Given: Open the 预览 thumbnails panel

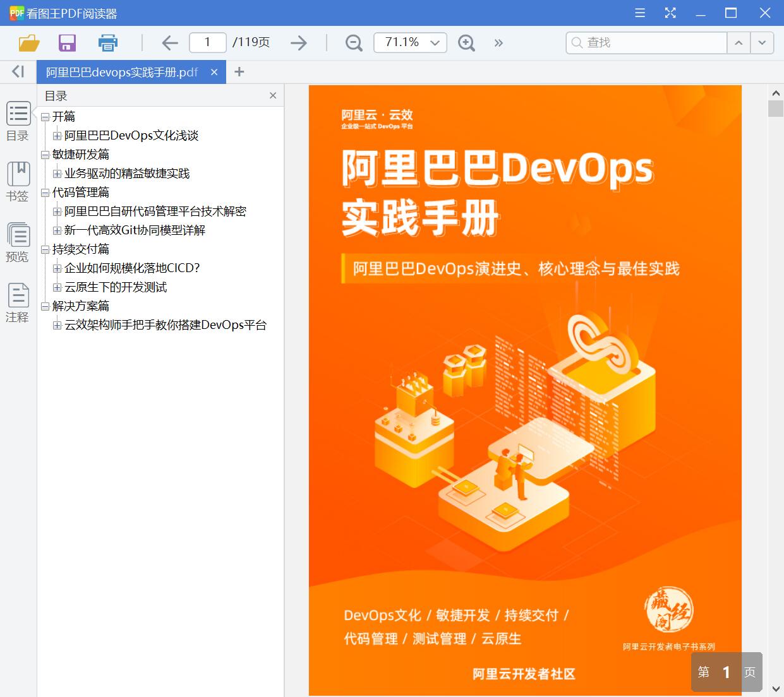Looking at the screenshot, I should 18,242.
